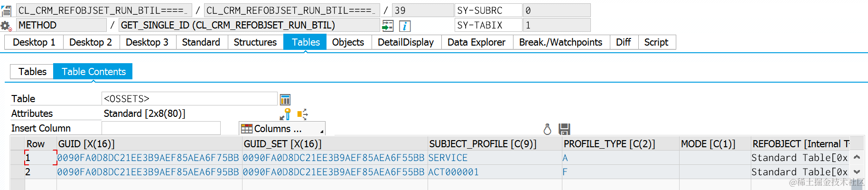Click the first class name field at top
This screenshot has height=190, width=868.
(x=104, y=10)
